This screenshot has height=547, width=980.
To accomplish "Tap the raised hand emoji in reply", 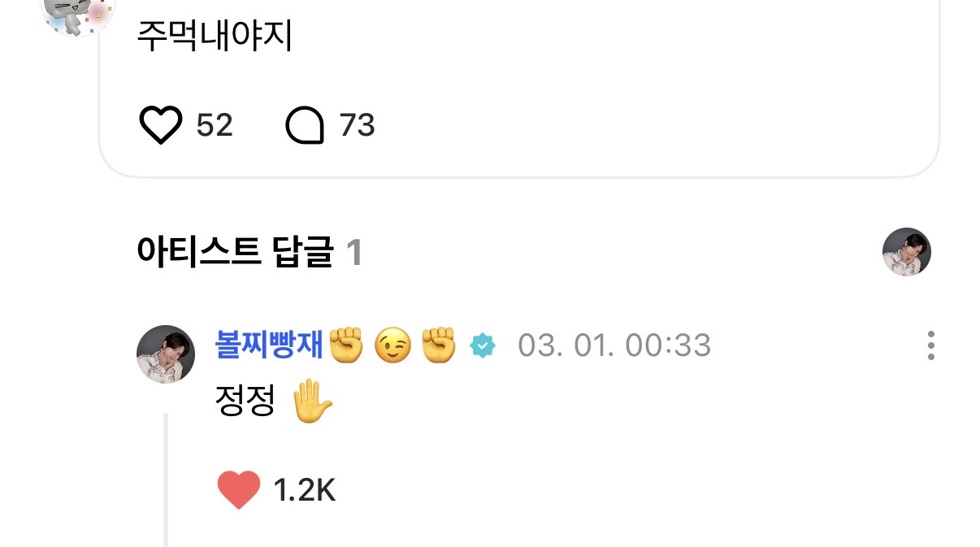I will point(313,402).
